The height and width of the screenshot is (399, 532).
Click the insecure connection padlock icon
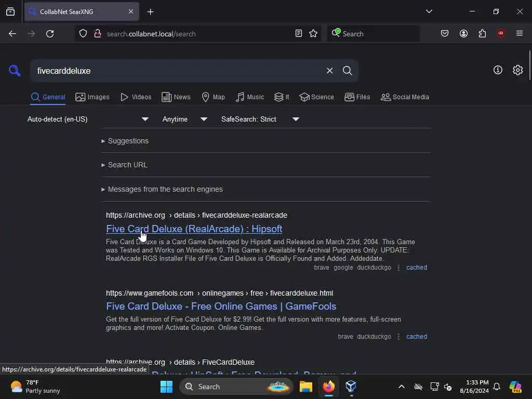[x=98, y=34]
